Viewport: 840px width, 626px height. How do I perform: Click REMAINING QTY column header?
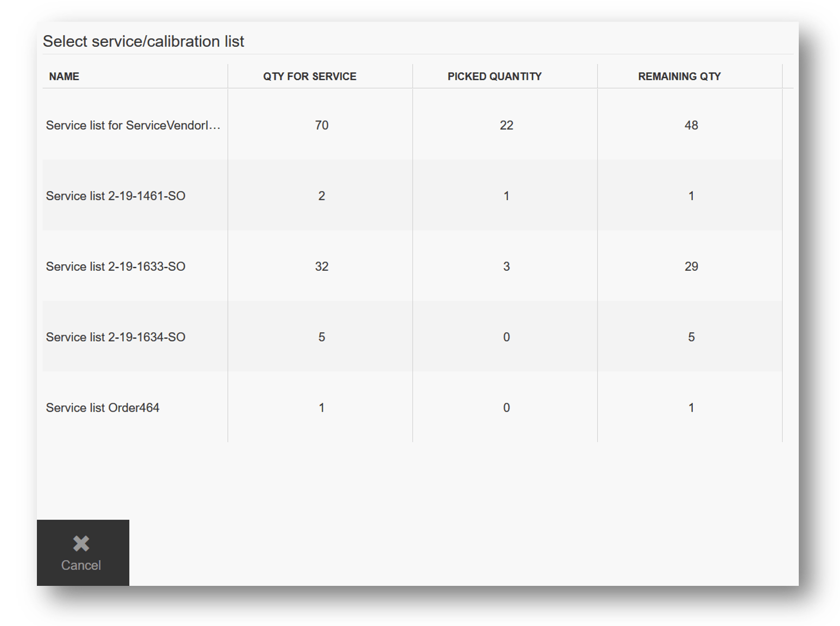click(x=679, y=76)
